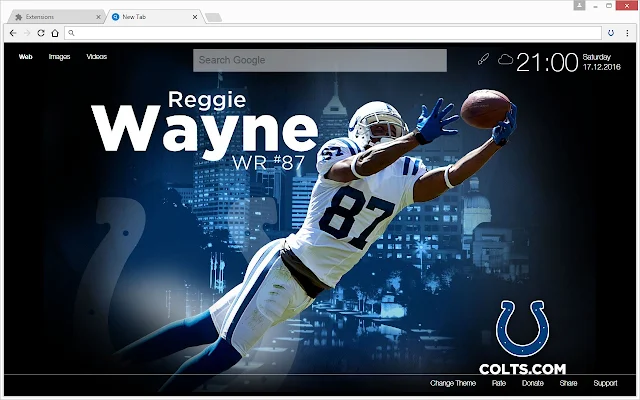Screen dimensions: 640x400
Task: Switch to Images search mode
Action: pos(60,57)
